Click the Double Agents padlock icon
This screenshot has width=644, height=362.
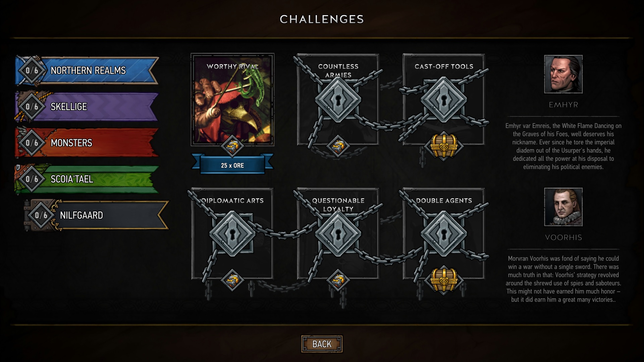pyautogui.click(x=444, y=234)
